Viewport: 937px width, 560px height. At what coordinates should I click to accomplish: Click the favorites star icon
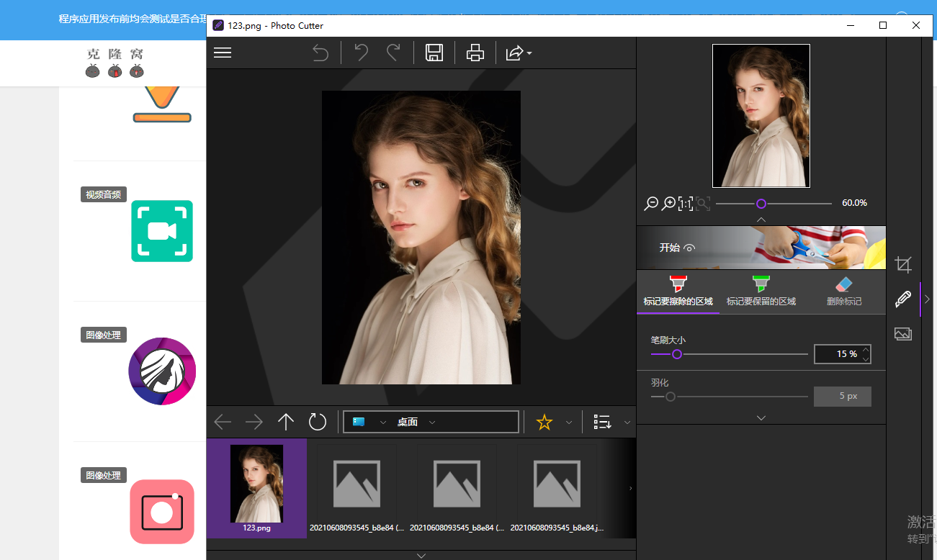click(x=544, y=423)
